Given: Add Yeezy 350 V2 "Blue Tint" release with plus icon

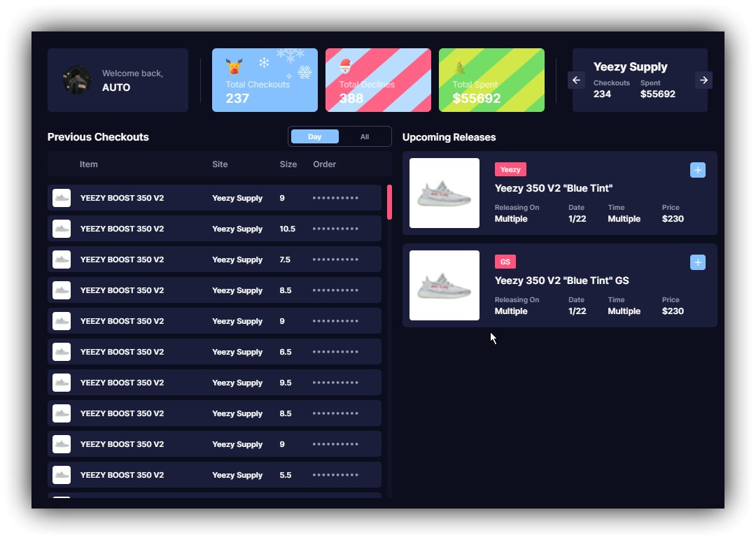Looking at the screenshot, I should point(698,170).
